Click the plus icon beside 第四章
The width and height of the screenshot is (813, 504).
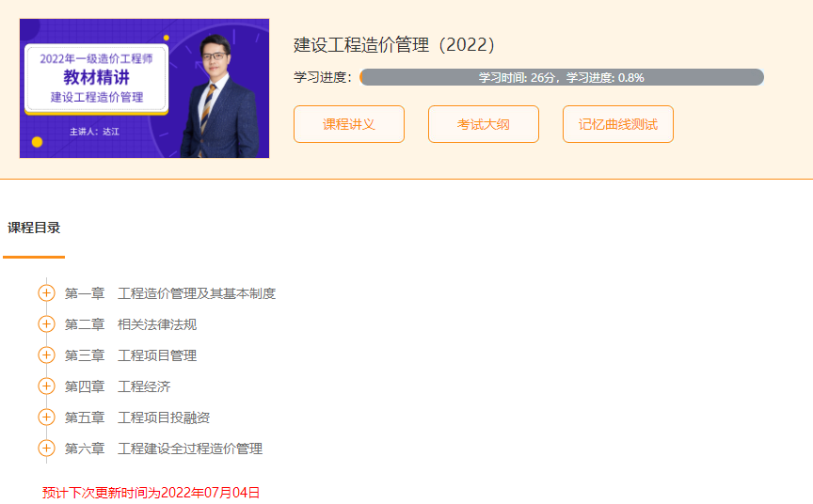tap(46, 386)
